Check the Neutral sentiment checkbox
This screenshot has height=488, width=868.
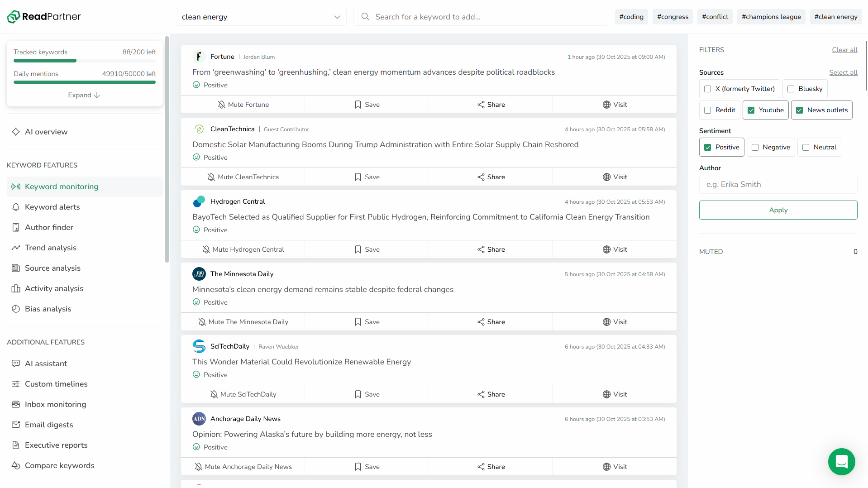click(x=806, y=147)
